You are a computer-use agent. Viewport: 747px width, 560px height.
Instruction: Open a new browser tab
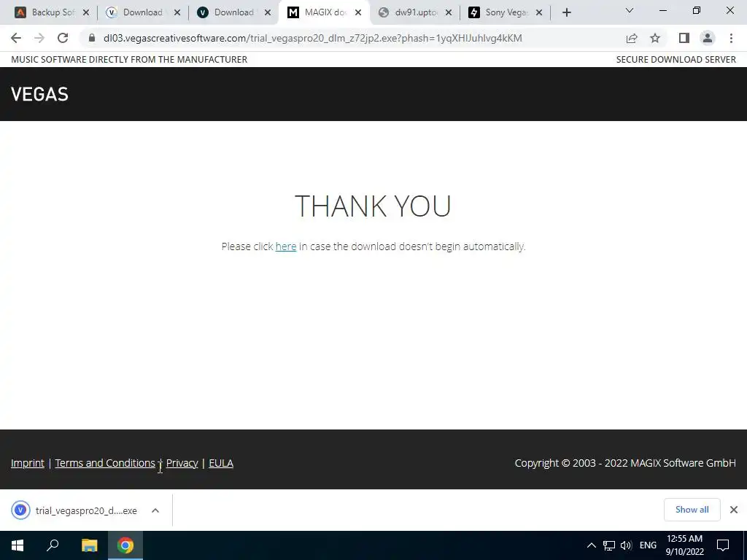(566, 12)
